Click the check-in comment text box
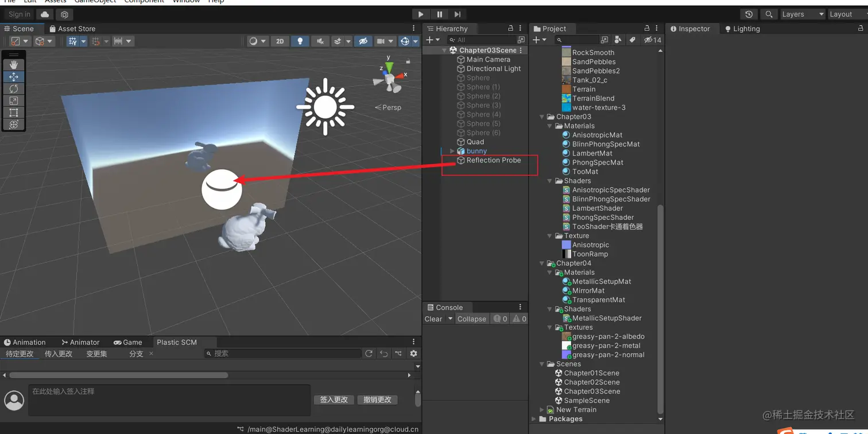 (169, 400)
